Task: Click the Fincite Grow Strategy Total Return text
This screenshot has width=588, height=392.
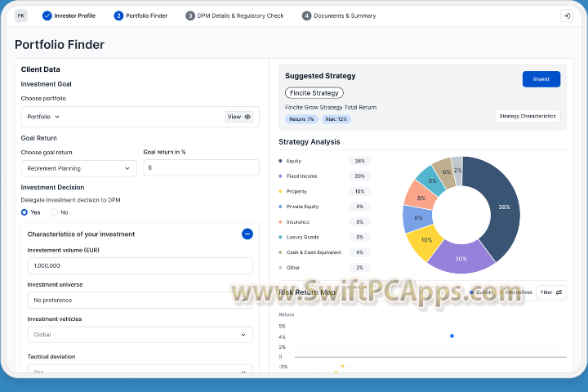Action: tap(331, 107)
